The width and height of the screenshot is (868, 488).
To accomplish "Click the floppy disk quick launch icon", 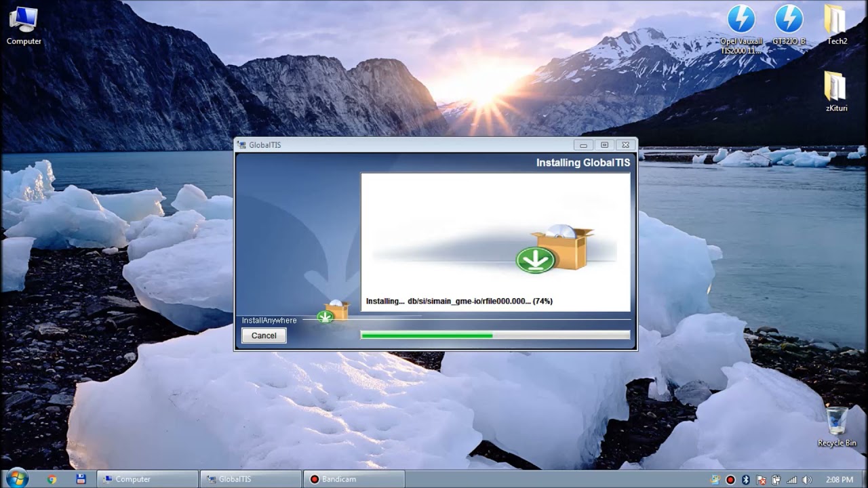I will 81,479.
